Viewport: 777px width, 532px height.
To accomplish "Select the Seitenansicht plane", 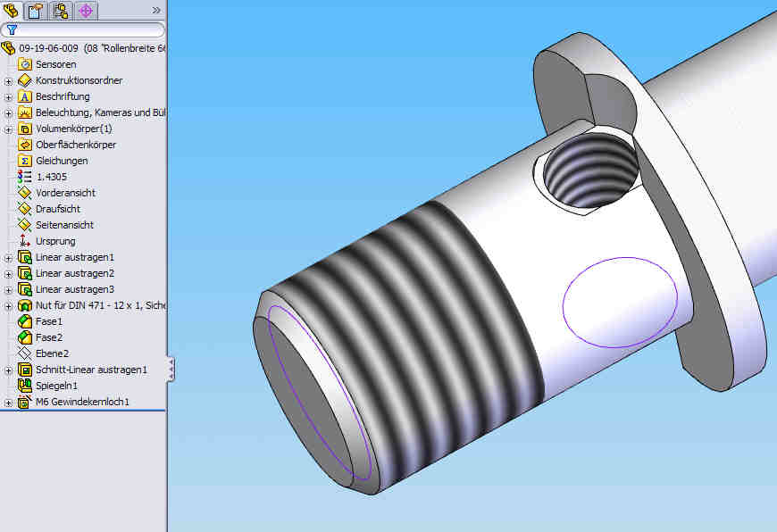I will tap(64, 225).
